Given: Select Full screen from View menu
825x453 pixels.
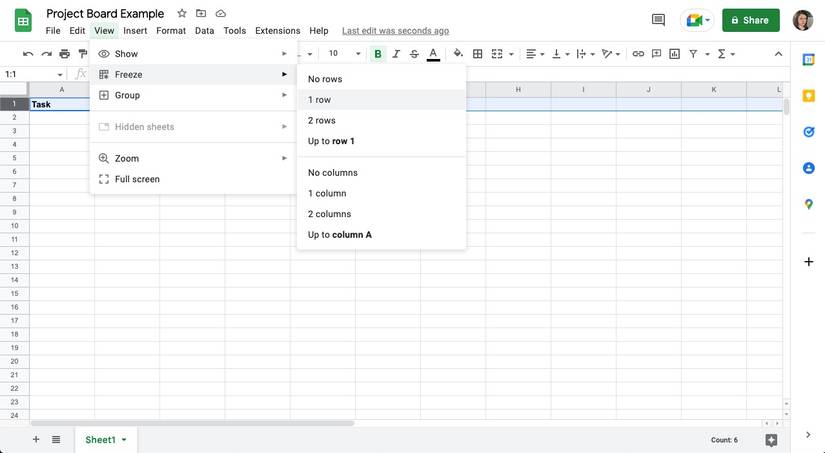Looking at the screenshot, I should click(193, 179).
